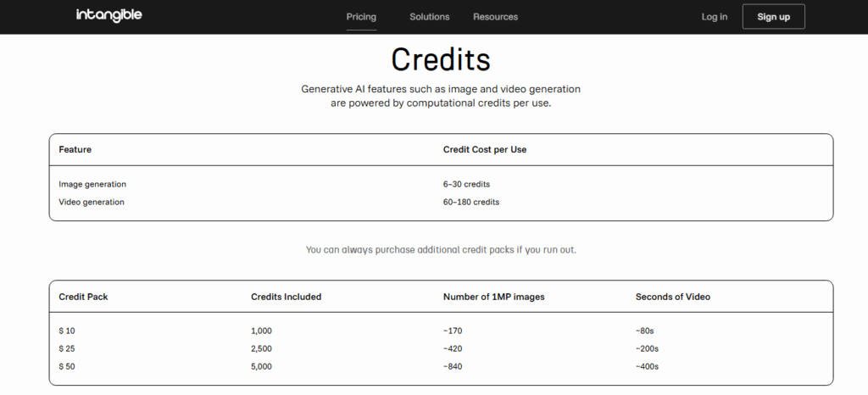Click the Credit Cost per Use header
This screenshot has height=395, width=868.
point(485,150)
